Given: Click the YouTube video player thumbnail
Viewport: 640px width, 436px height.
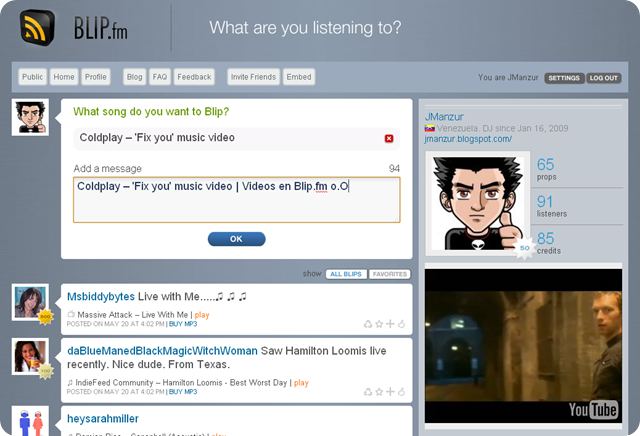Looking at the screenshot, I should pos(523,346).
